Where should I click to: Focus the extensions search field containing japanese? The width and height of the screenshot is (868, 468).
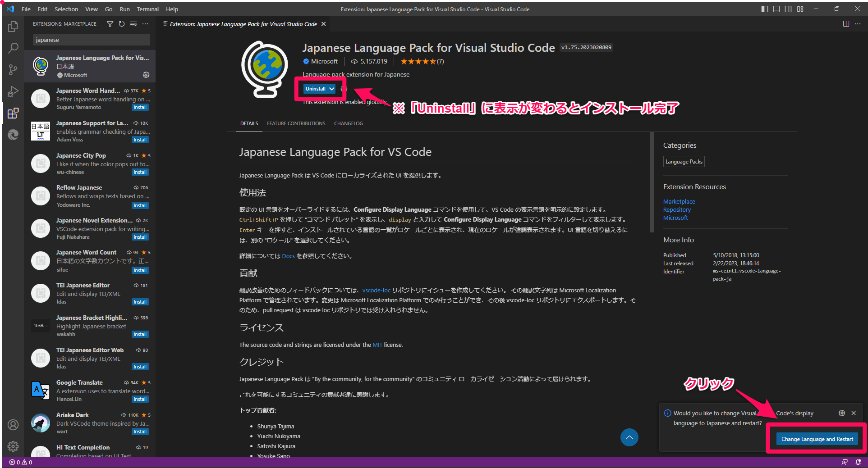point(92,40)
